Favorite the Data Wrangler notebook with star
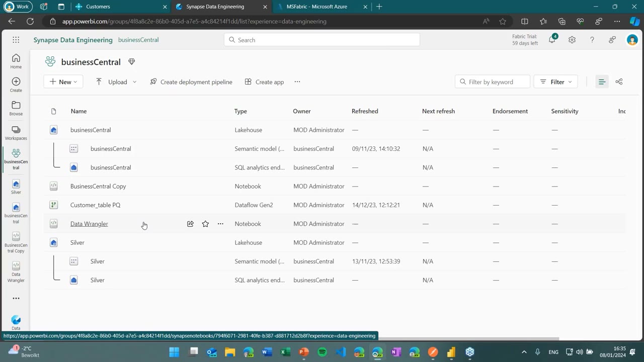 pyautogui.click(x=205, y=224)
